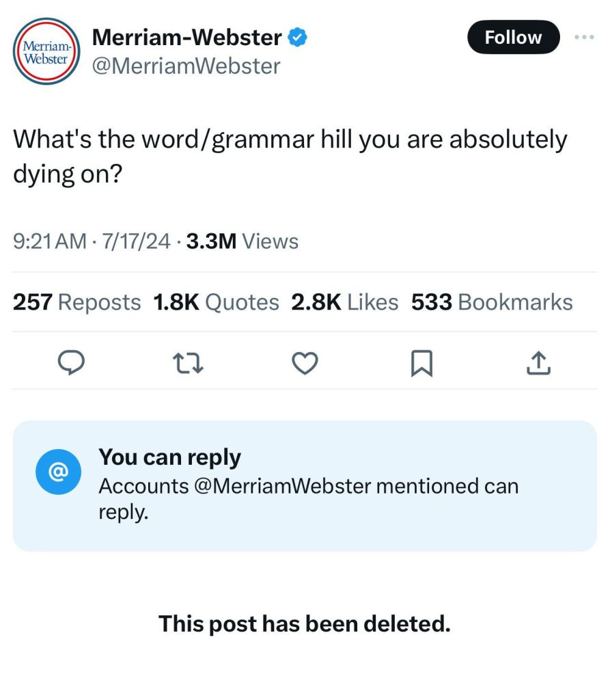The height and width of the screenshot is (700, 610).
Task: Click the reply speech bubble icon
Action: [x=69, y=364]
